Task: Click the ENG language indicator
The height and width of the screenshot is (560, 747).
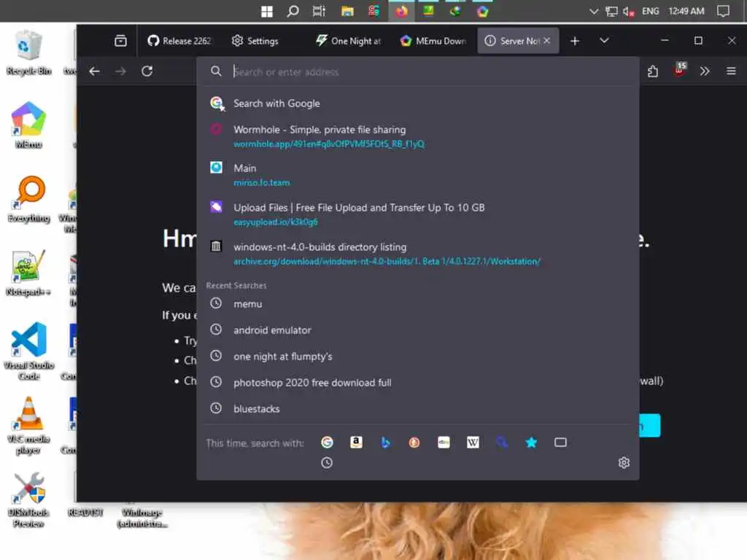Action: [650, 12]
